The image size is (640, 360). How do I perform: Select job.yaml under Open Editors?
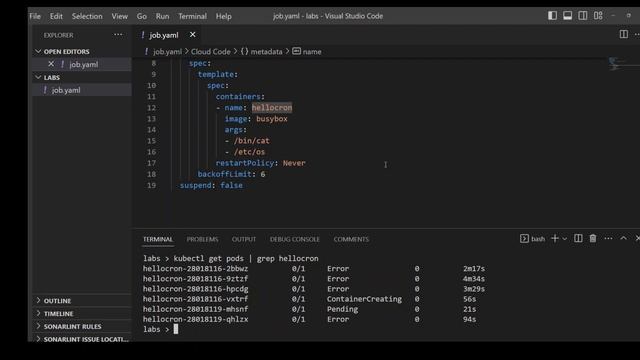(83, 64)
